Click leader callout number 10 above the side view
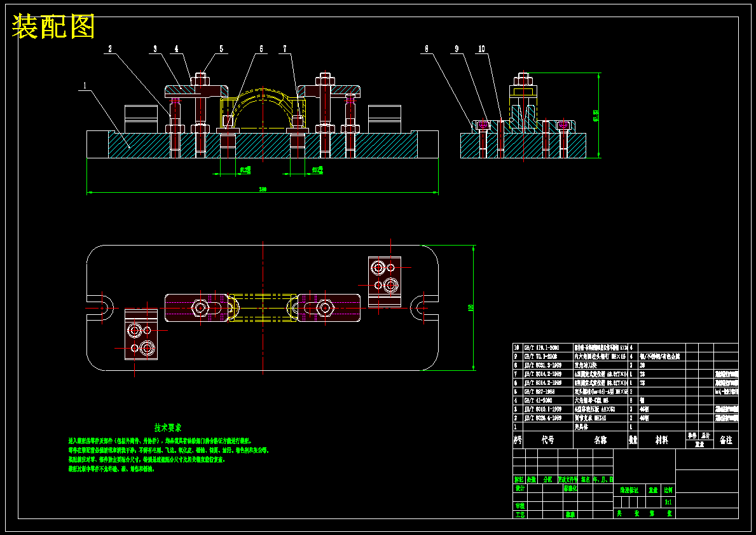 coord(481,49)
